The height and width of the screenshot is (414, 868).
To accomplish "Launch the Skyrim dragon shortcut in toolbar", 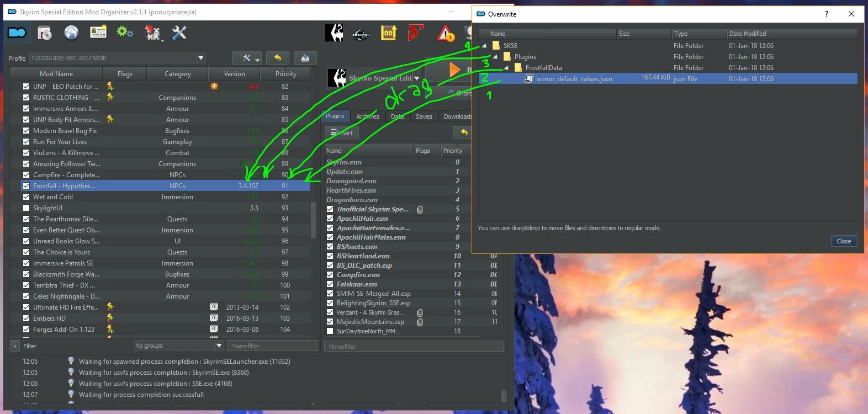I will pos(335,33).
